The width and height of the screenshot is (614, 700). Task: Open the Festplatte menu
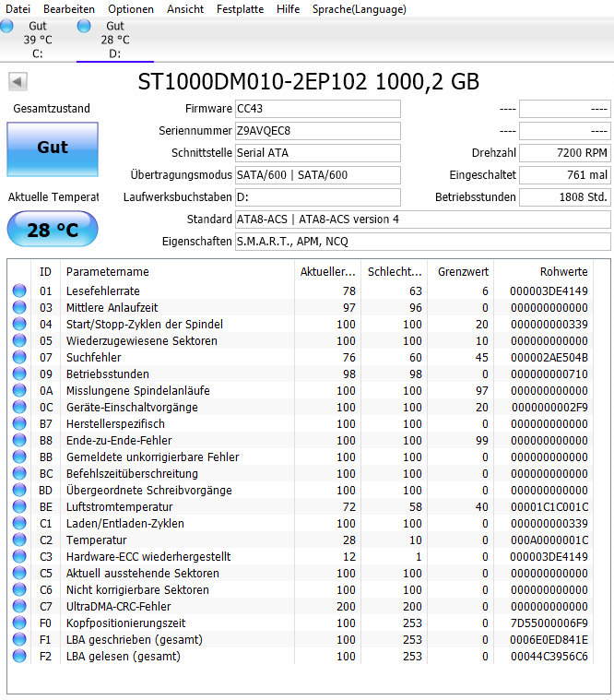click(x=240, y=9)
